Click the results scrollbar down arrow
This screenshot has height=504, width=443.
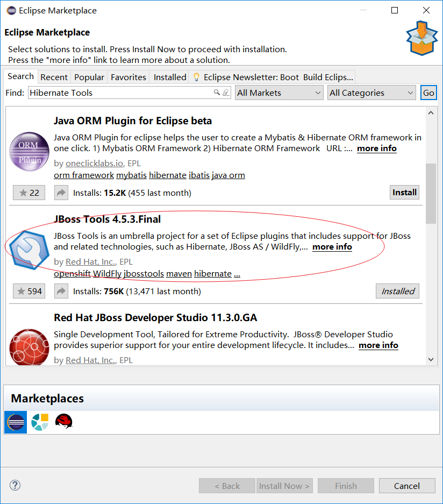(431, 359)
